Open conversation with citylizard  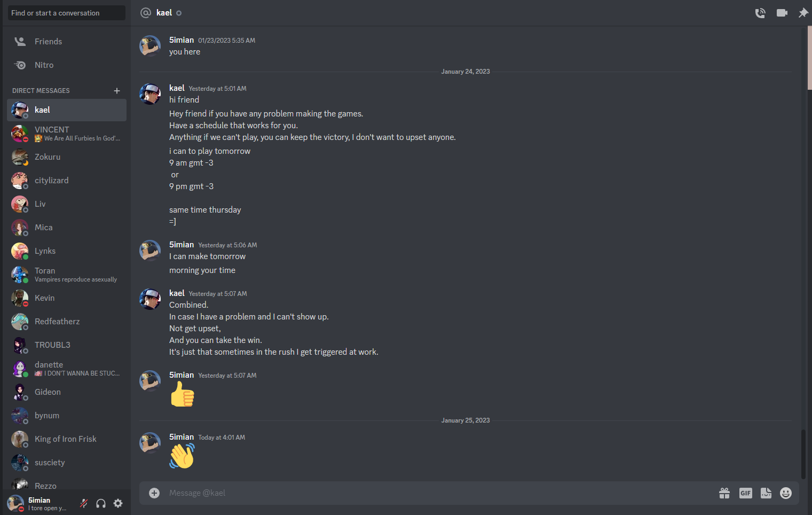click(x=67, y=181)
